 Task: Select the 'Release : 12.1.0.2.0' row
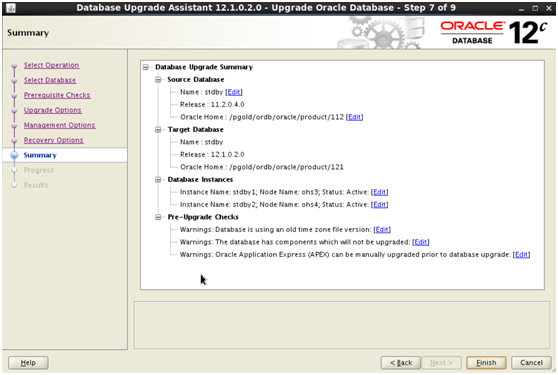pyautogui.click(x=212, y=154)
